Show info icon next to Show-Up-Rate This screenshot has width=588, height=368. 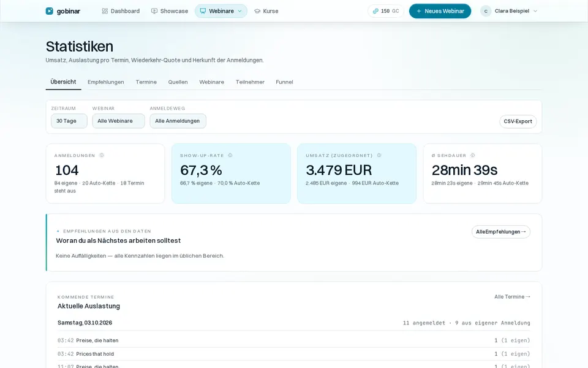point(230,155)
